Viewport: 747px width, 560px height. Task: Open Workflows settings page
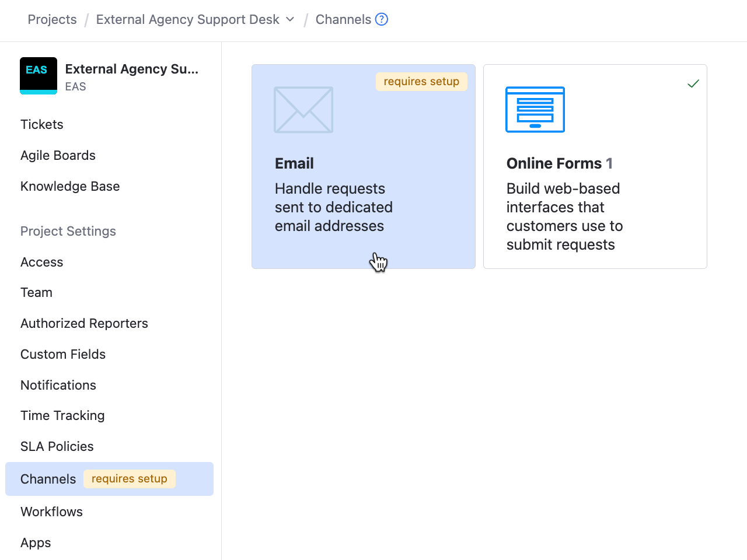click(x=51, y=512)
